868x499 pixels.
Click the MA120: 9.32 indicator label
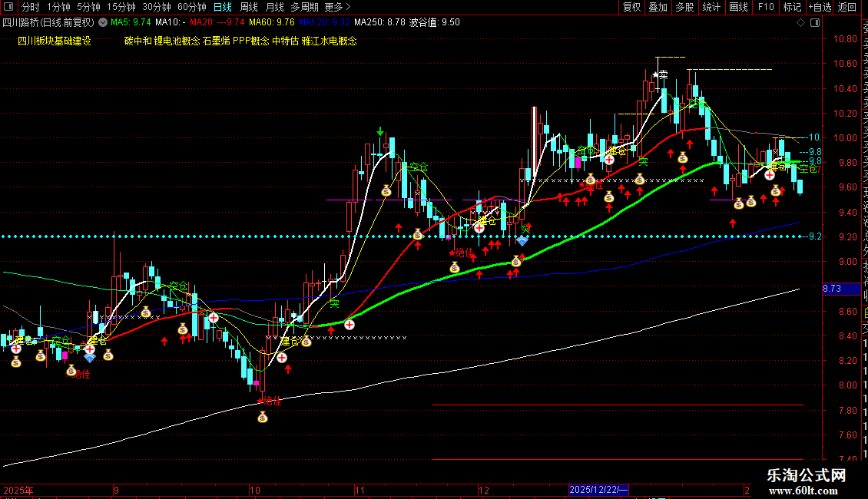[324, 22]
